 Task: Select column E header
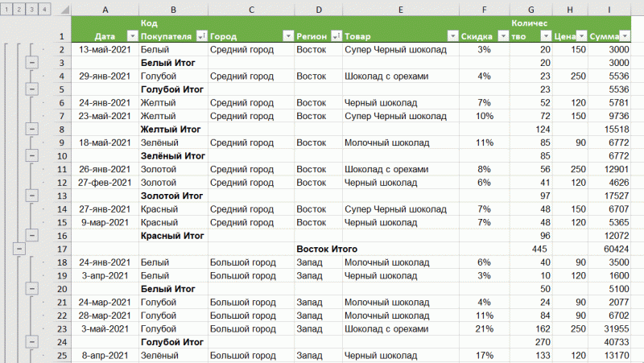point(400,9)
